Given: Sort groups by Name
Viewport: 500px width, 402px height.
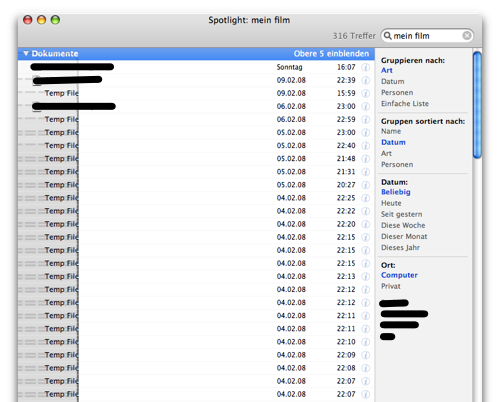Looking at the screenshot, I should (x=391, y=131).
